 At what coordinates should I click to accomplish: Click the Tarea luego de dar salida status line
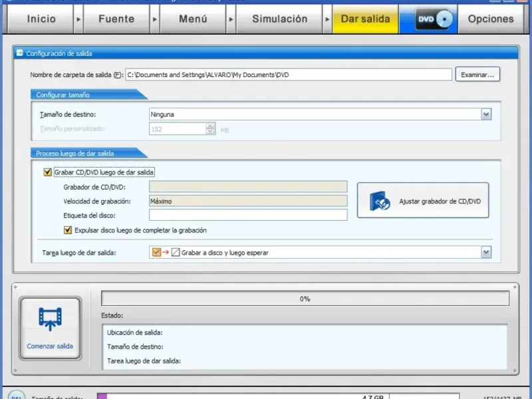(x=144, y=361)
